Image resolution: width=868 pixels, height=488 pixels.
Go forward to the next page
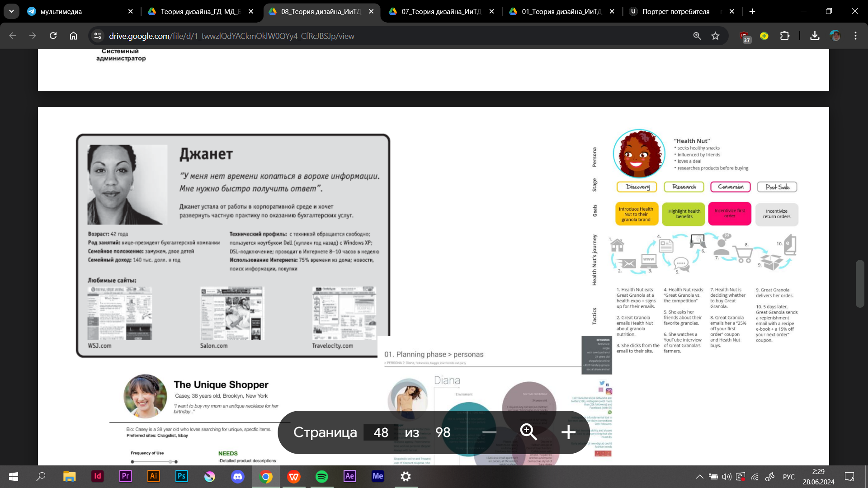pos(33,36)
